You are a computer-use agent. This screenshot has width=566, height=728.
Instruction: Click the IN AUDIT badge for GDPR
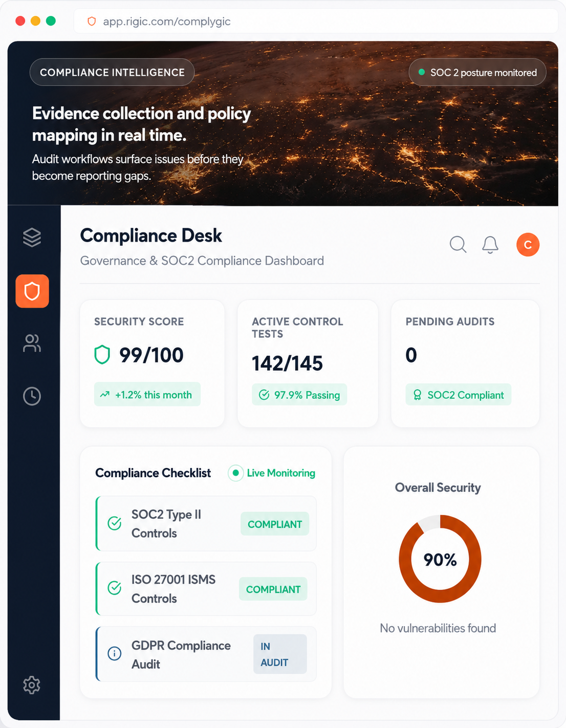tap(280, 654)
